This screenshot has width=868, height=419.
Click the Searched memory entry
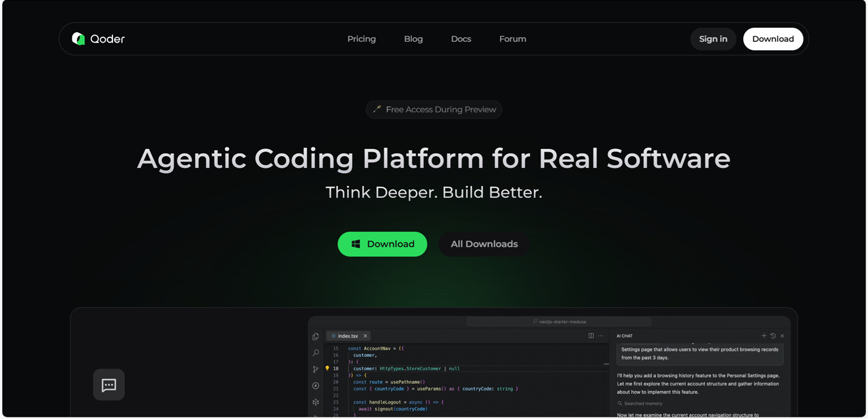pos(640,404)
